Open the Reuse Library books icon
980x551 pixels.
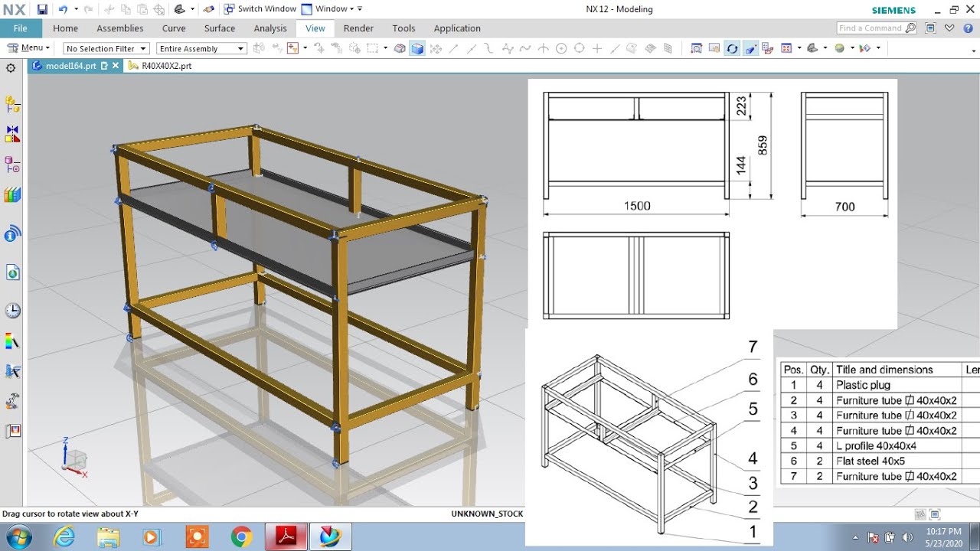(x=12, y=195)
